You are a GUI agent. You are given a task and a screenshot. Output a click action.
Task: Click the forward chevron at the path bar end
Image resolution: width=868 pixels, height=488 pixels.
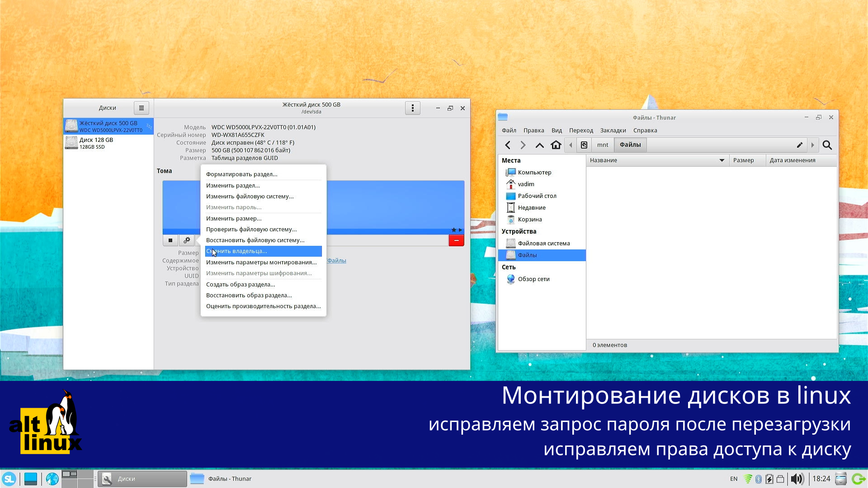coord(813,145)
